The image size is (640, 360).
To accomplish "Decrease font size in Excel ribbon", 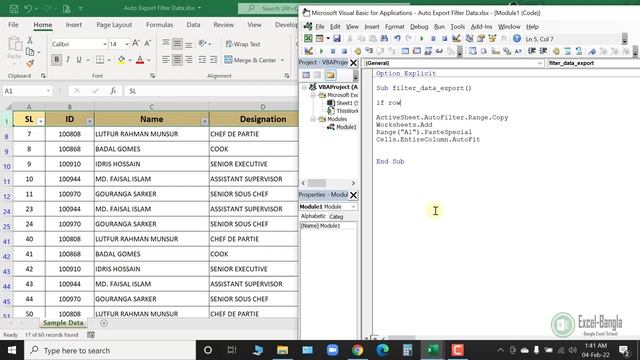I will tap(147, 44).
